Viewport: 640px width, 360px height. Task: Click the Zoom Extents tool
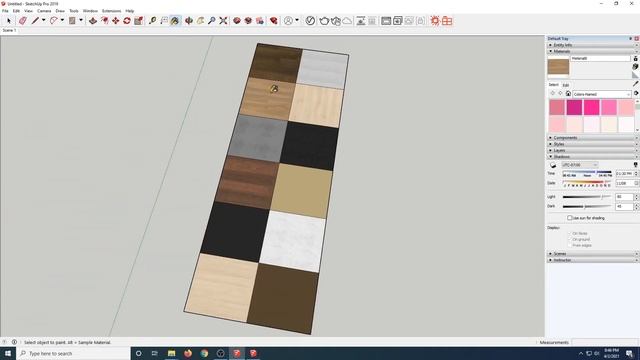click(x=223, y=20)
